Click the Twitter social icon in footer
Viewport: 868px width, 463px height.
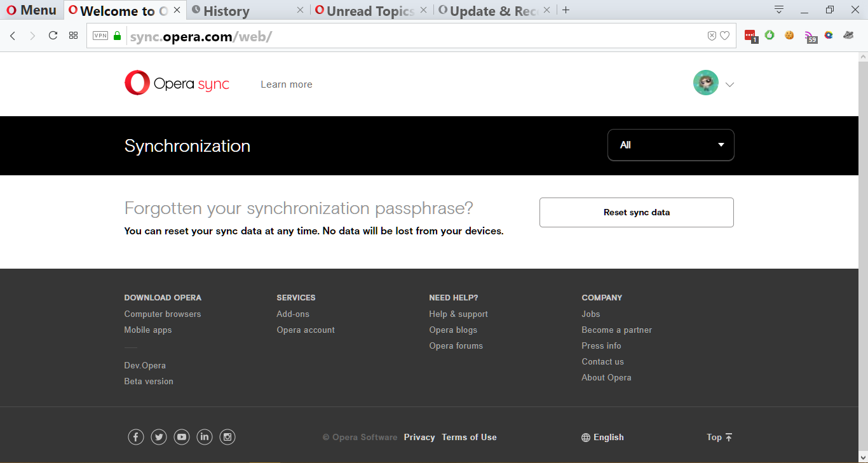(158, 437)
